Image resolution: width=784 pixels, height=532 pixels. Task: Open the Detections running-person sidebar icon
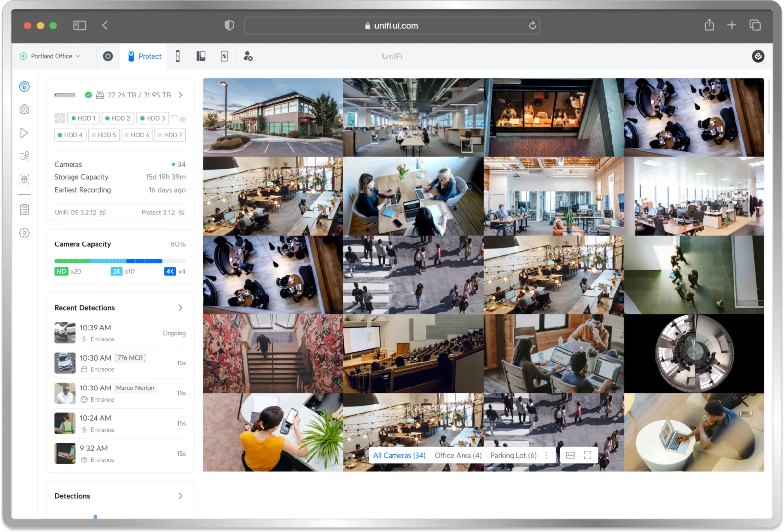[24, 156]
